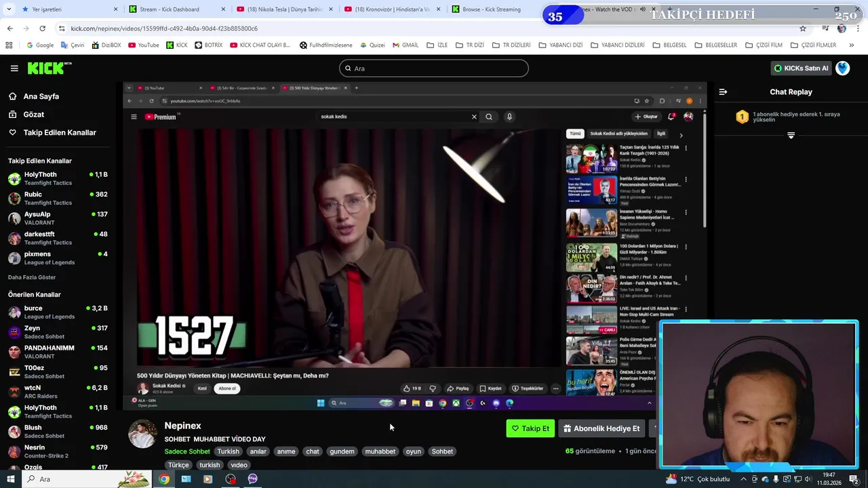The height and width of the screenshot is (488, 868).
Task: Open the Kick hamburger menu
Action: coord(14,68)
